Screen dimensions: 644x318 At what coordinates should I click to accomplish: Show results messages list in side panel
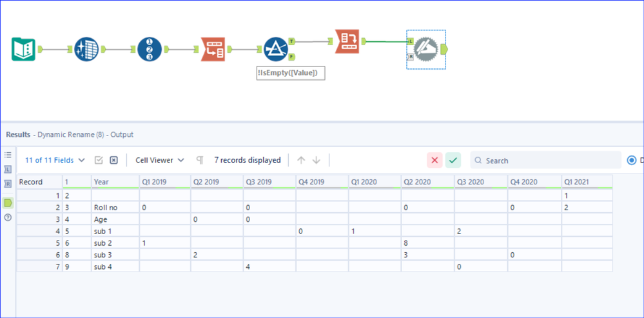point(8,155)
